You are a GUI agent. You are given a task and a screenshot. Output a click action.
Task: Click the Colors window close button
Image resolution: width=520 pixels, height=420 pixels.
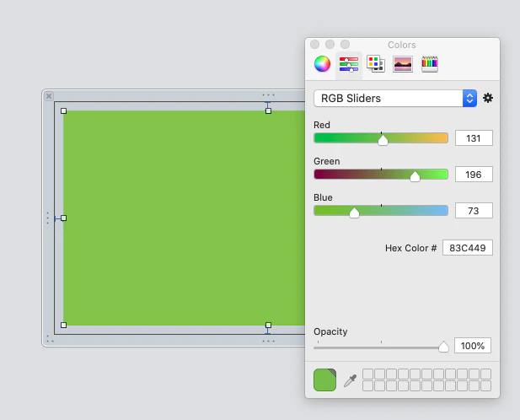[x=314, y=44]
